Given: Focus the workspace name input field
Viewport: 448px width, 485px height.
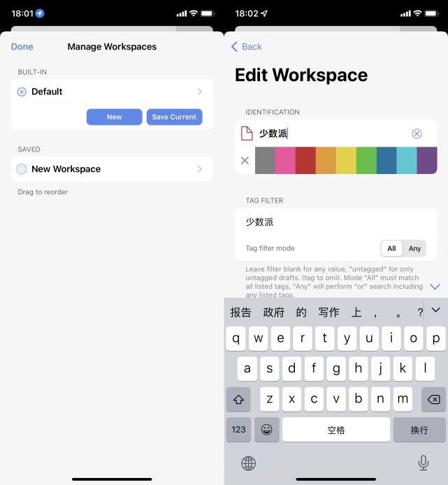Looking at the screenshot, I should coord(333,133).
